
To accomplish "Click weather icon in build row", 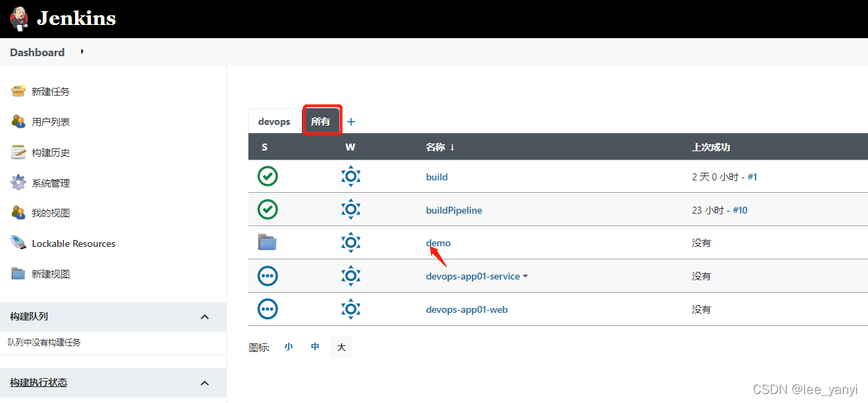I will (x=351, y=176).
